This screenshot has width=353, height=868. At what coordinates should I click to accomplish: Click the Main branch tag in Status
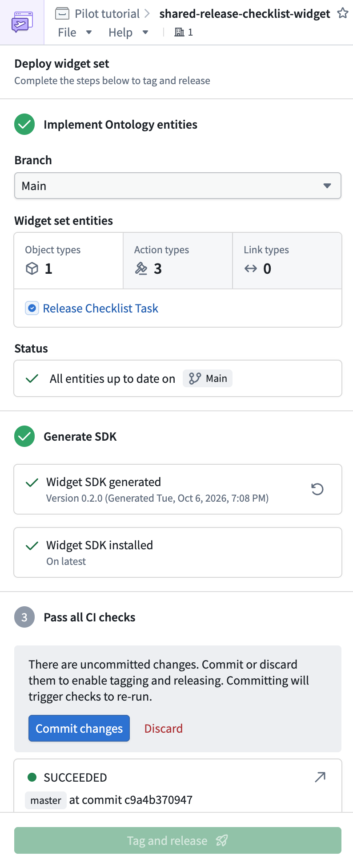pyautogui.click(x=208, y=378)
